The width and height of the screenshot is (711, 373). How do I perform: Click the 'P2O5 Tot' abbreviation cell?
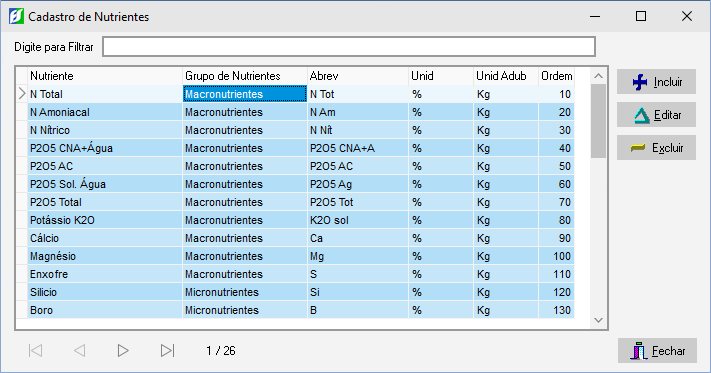click(x=358, y=202)
